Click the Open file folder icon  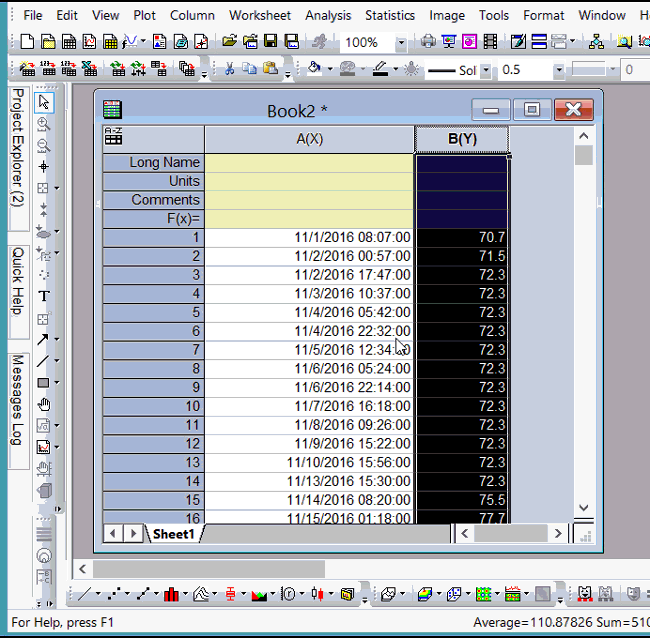point(229,42)
